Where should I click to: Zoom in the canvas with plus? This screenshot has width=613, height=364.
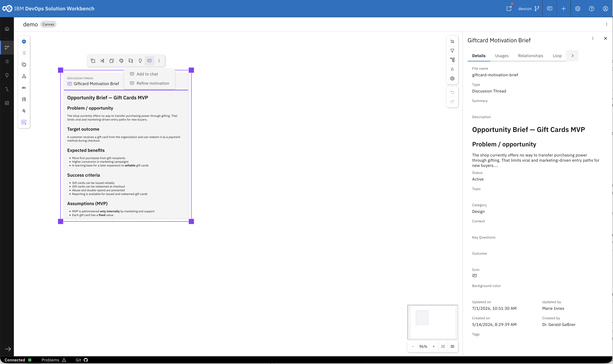434,346
